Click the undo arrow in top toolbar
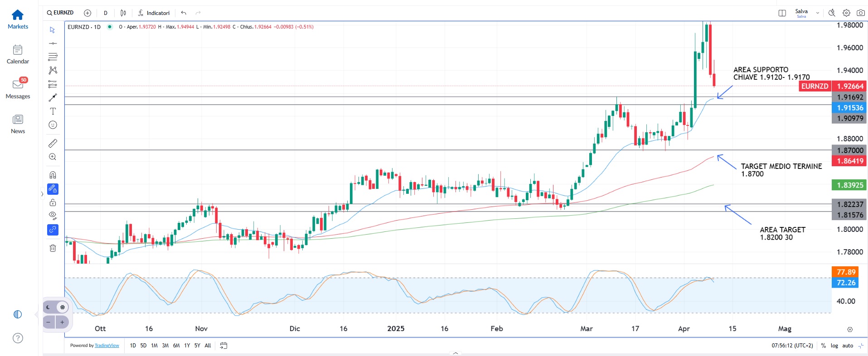Screen dimensions: 868x356 [184, 13]
